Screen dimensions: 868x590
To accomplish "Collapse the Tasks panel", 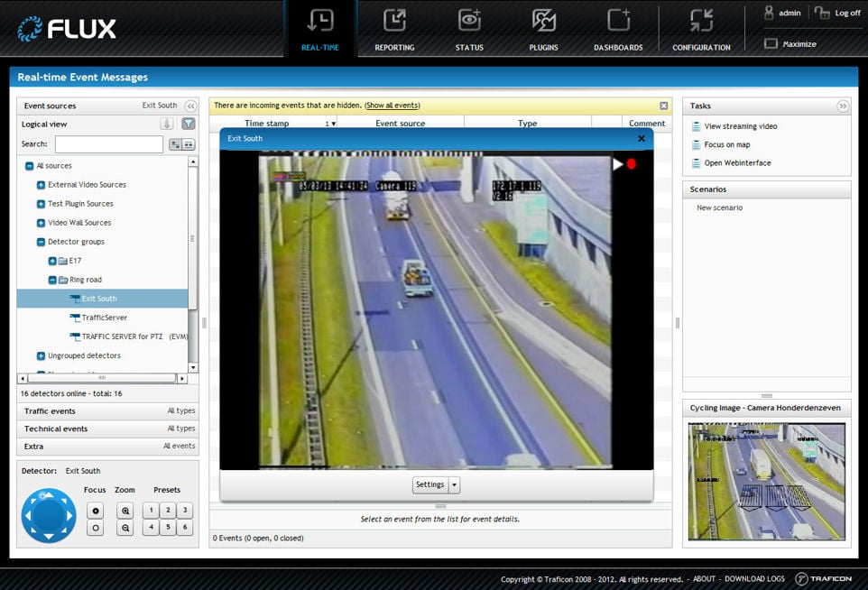I will [843, 106].
